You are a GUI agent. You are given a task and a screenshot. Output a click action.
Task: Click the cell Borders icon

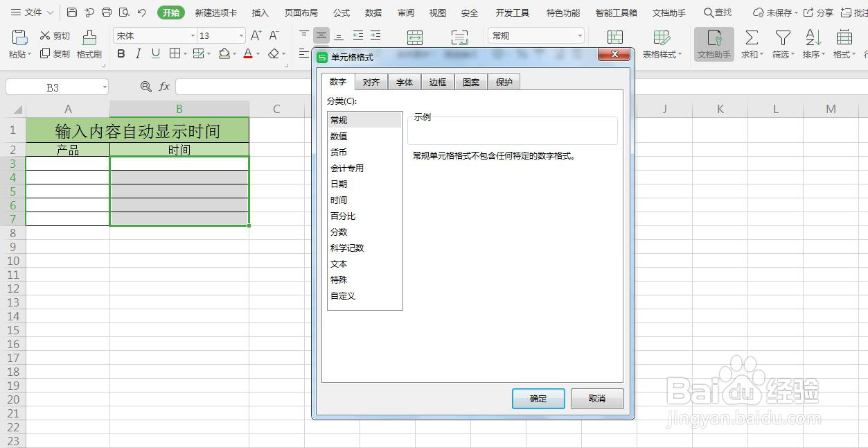(x=175, y=53)
